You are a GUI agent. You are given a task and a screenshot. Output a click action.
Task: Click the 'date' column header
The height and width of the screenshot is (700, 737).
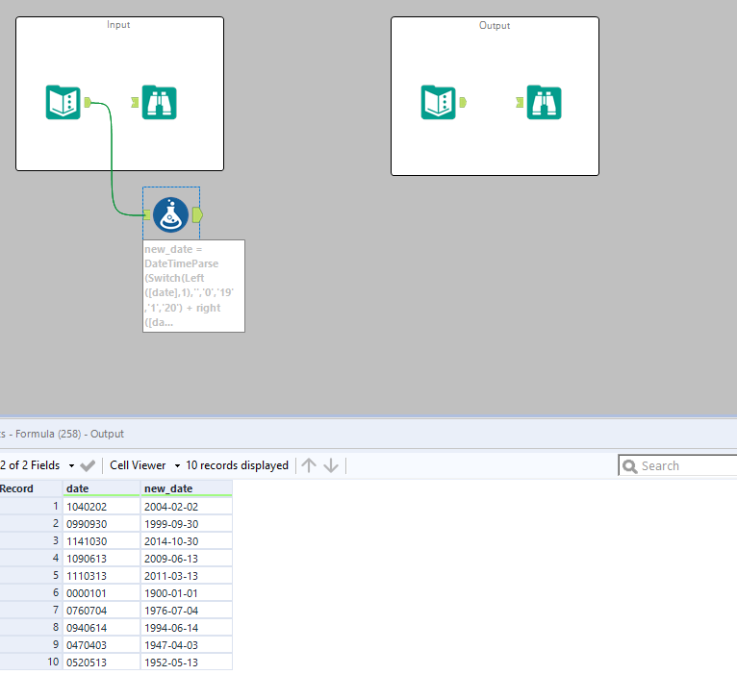pos(102,488)
